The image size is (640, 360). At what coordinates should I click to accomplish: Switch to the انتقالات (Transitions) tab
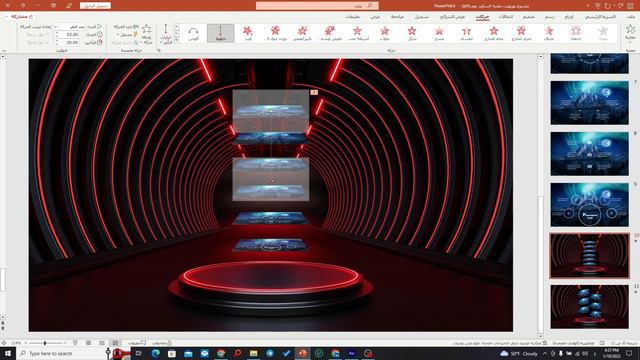[x=506, y=17]
